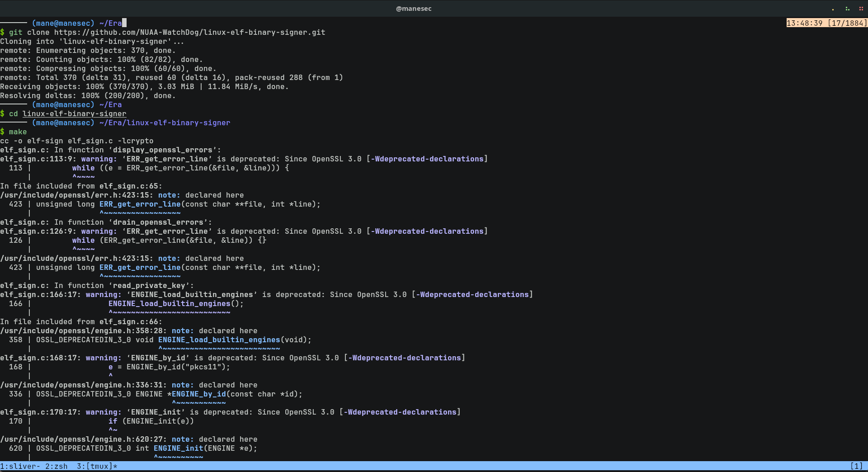Viewport: 868px width, 472px height.
Task: Open the GitHub linux-elf-binary-signer.git URL
Action: pos(189,33)
